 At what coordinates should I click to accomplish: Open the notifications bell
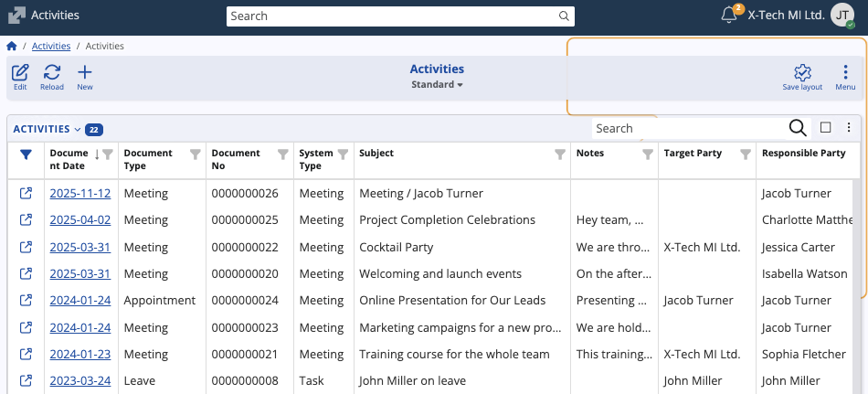coord(729,15)
